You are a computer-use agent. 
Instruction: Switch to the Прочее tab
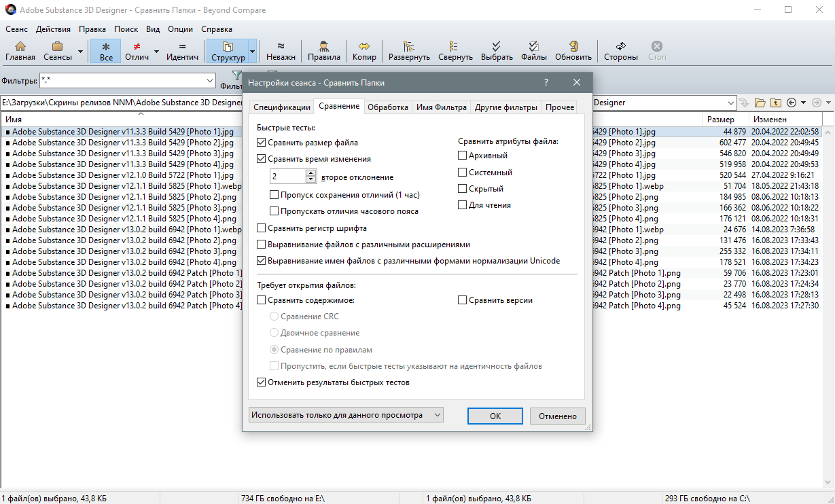[559, 107]
